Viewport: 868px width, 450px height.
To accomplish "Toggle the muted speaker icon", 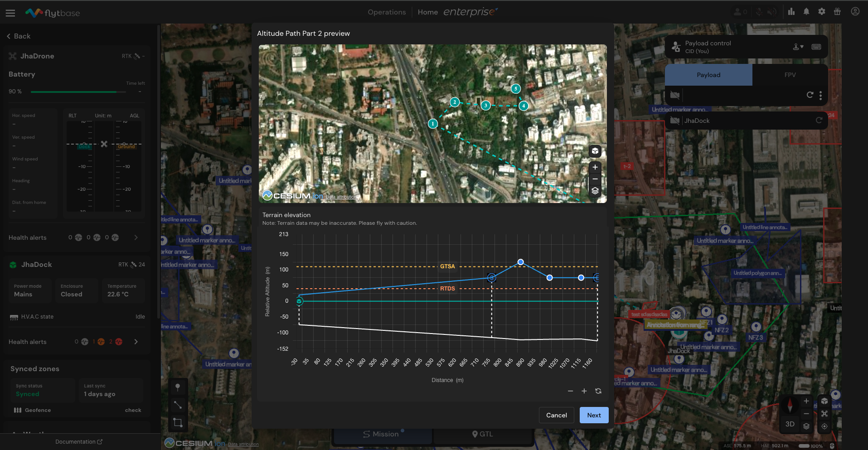I will point(772,12).
